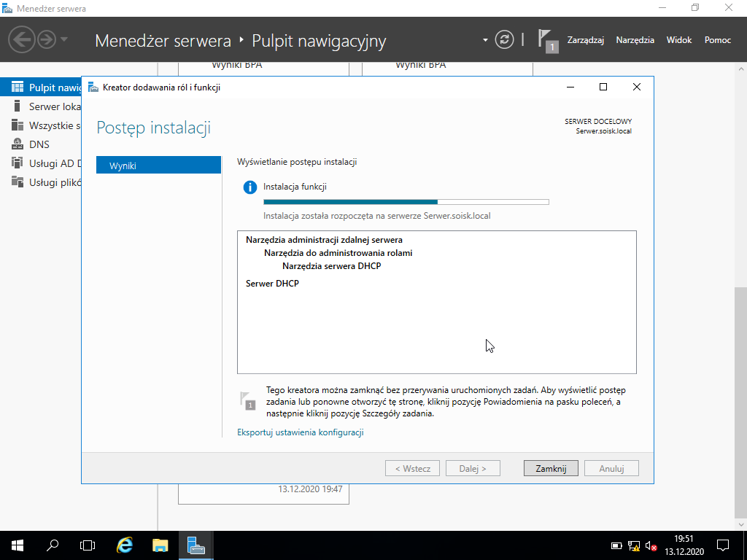Click the Usługi AD DS icon in sidebar
This screenshot has width=747, height=560.
(x=18, y=163)
